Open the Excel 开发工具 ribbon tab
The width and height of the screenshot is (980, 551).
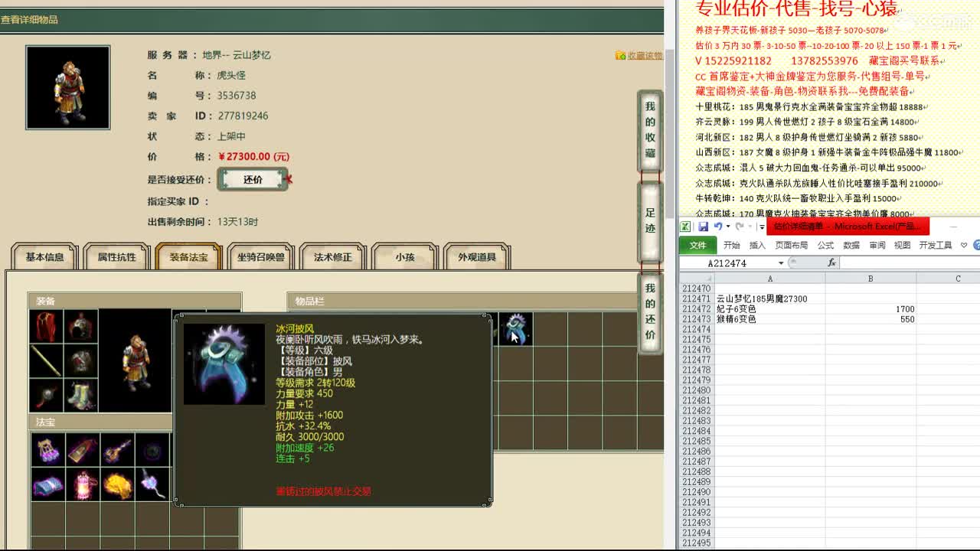click(935, 245)
